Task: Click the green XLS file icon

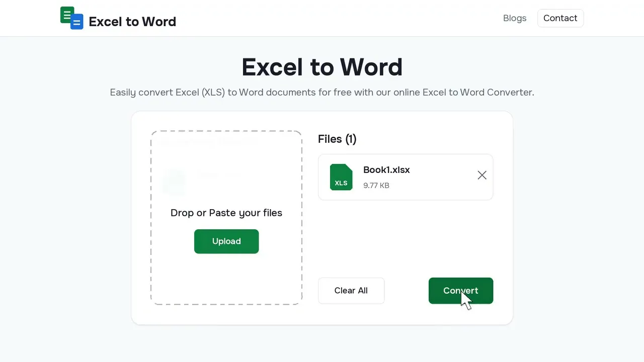Action: [341, 177]
